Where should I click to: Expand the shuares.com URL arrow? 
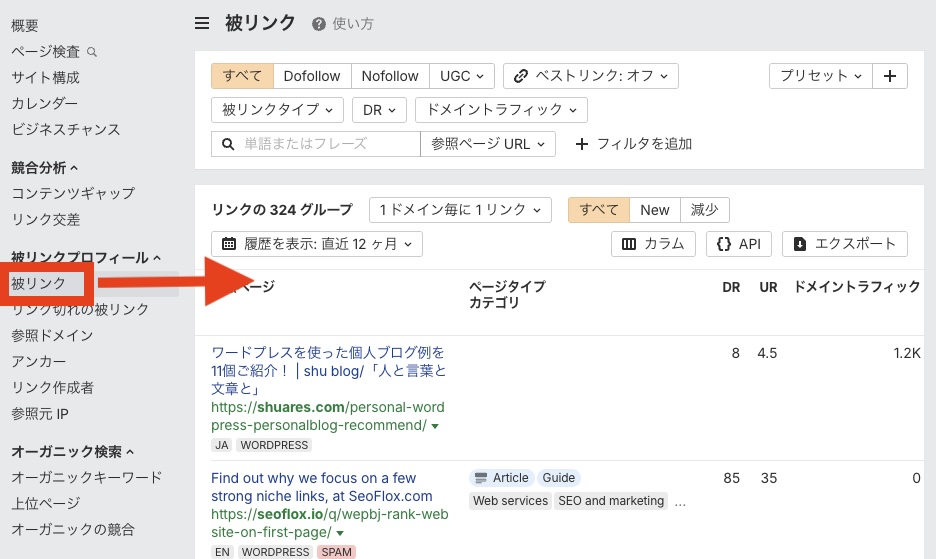435,426
